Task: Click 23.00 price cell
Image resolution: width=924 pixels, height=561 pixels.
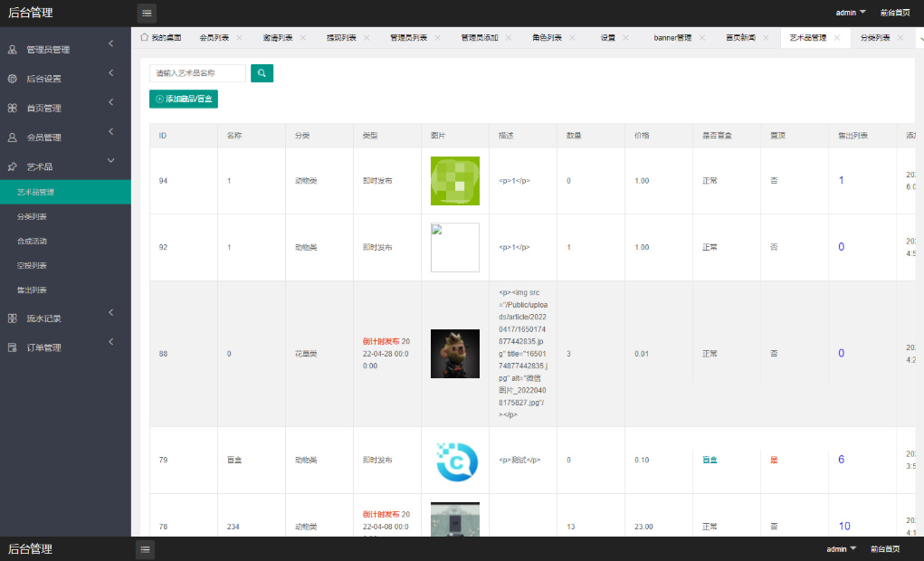Action: pos(643,527)
